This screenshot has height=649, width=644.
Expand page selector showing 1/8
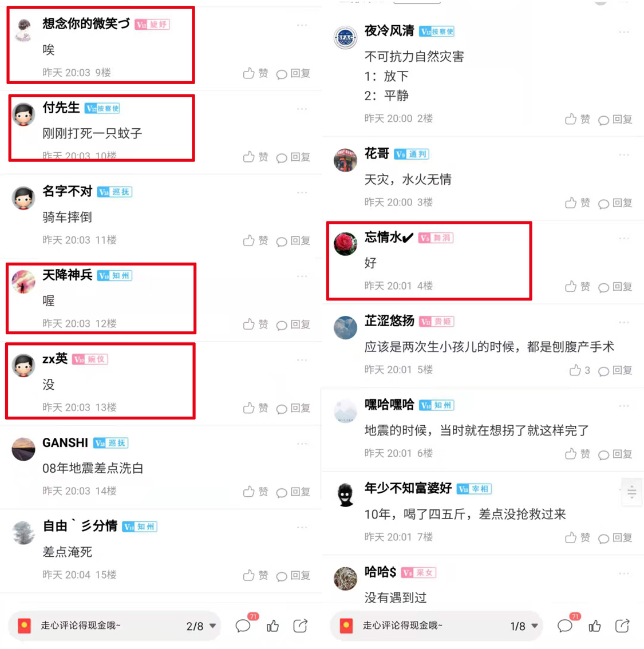[524, 626]
